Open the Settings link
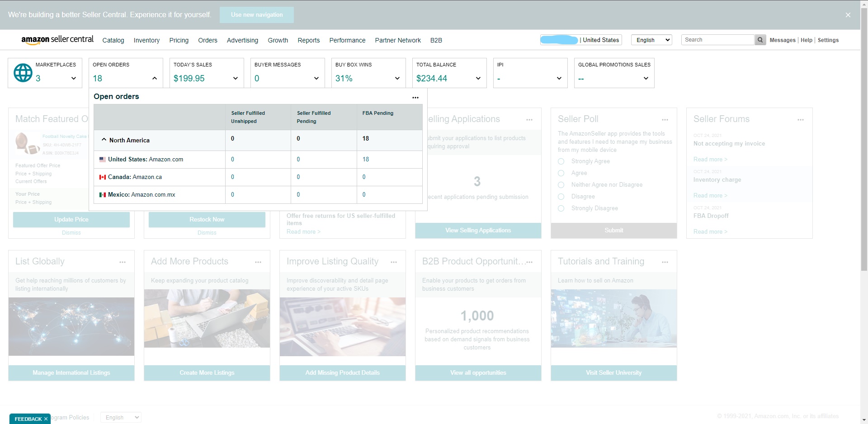 [828, 40]
